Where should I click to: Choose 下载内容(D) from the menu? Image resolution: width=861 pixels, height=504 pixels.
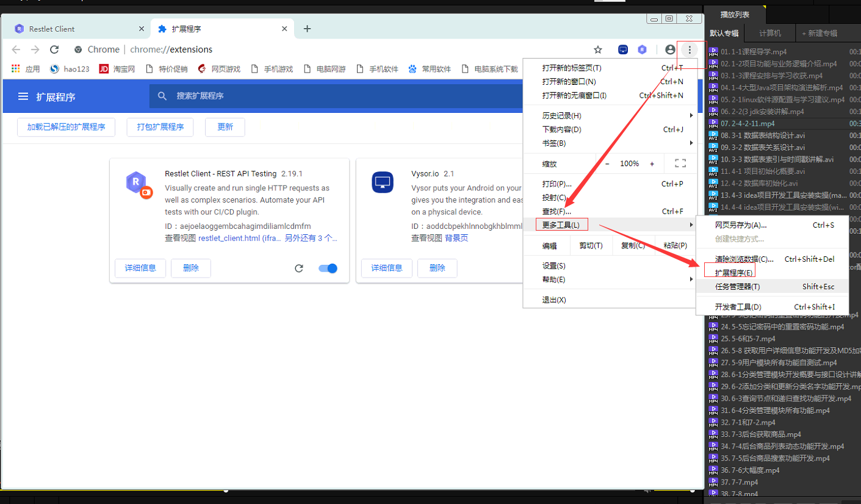[610, 129]
